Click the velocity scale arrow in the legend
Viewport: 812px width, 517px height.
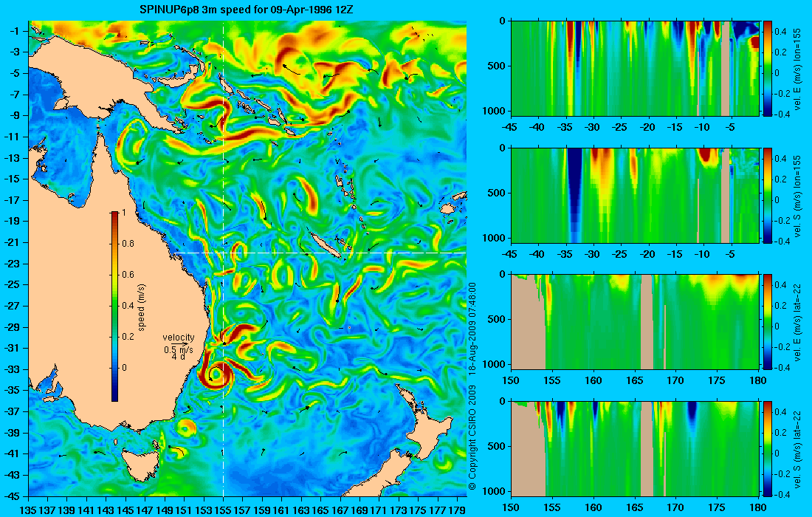pyautogui.click(x=178, y=343)
